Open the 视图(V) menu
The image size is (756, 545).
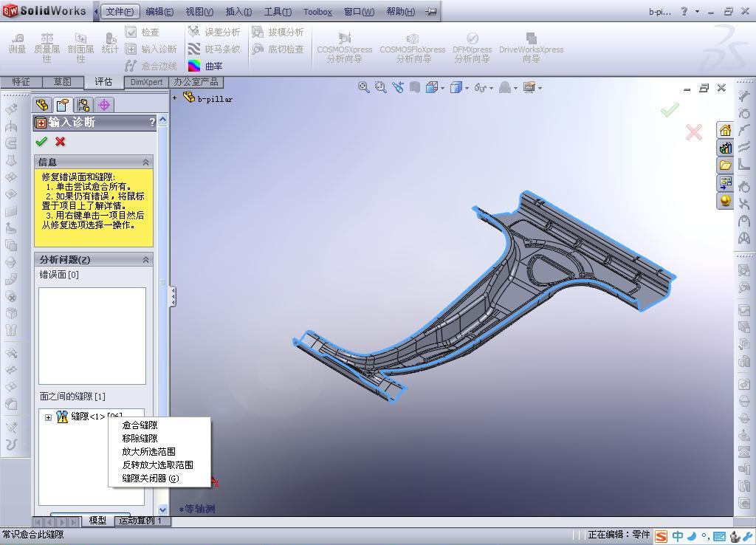pyautogui.click(x=199, y=11)
